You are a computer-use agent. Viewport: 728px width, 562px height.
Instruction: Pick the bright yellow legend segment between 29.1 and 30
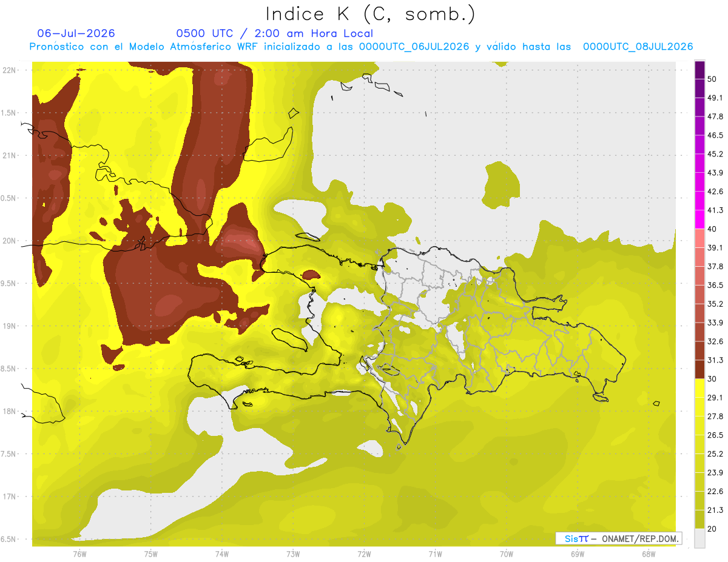coord(699,388)
